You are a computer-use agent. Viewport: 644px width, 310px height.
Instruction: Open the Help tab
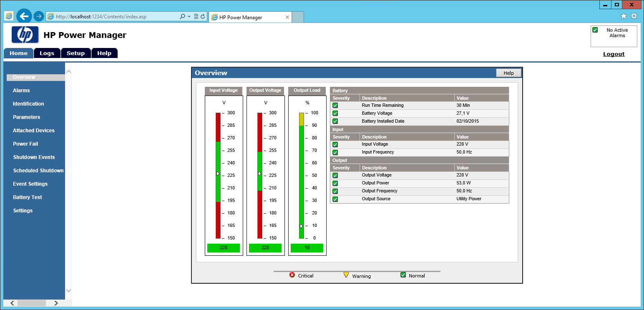click(104, 53)
